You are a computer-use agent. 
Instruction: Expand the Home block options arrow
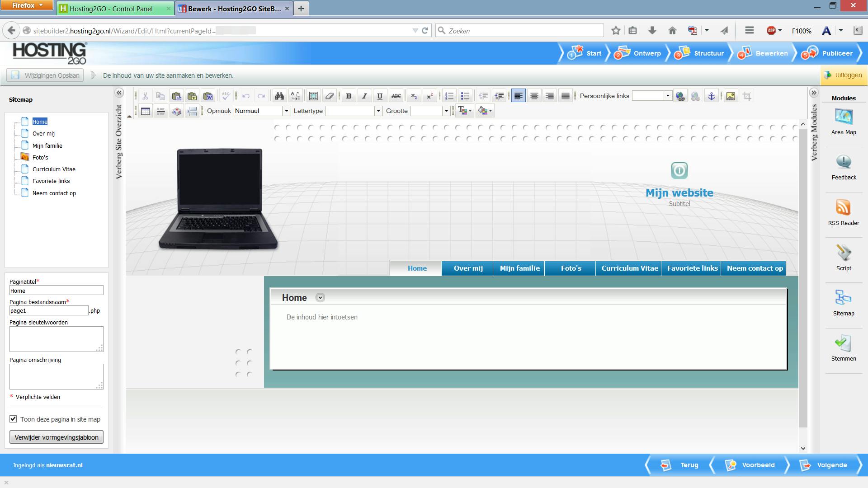[320, 297]
